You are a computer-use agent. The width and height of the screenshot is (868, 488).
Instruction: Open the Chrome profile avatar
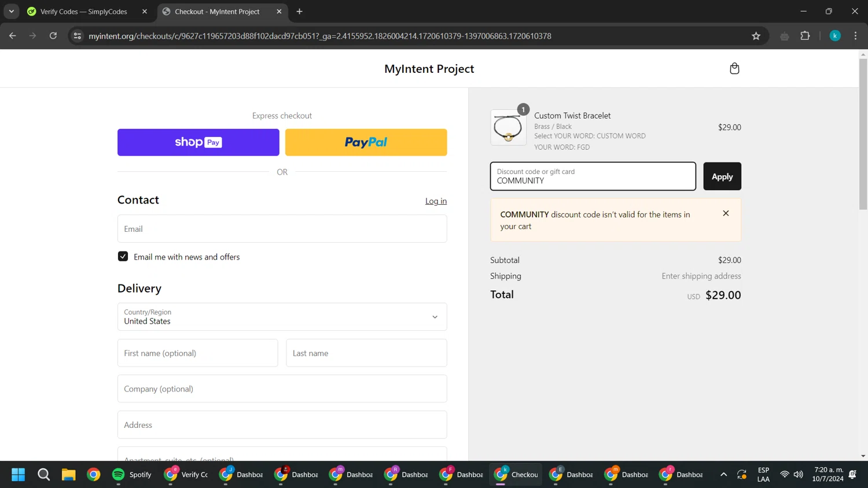(x=835, y=36)
